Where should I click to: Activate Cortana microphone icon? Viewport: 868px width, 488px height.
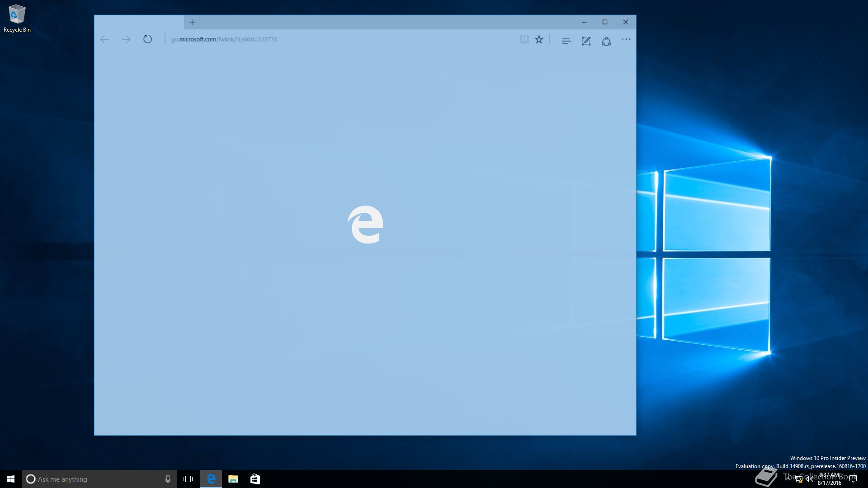[x=168, y=479]
